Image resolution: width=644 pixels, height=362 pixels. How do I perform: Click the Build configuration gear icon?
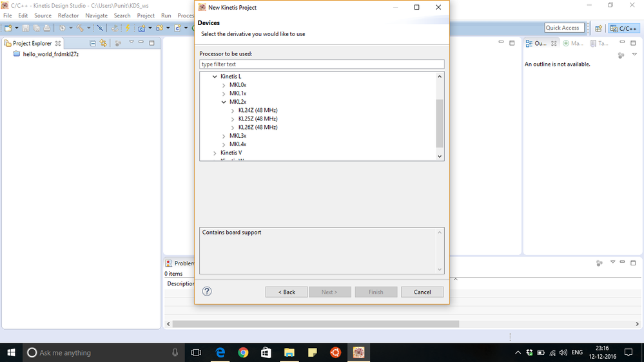coord(62,28)
